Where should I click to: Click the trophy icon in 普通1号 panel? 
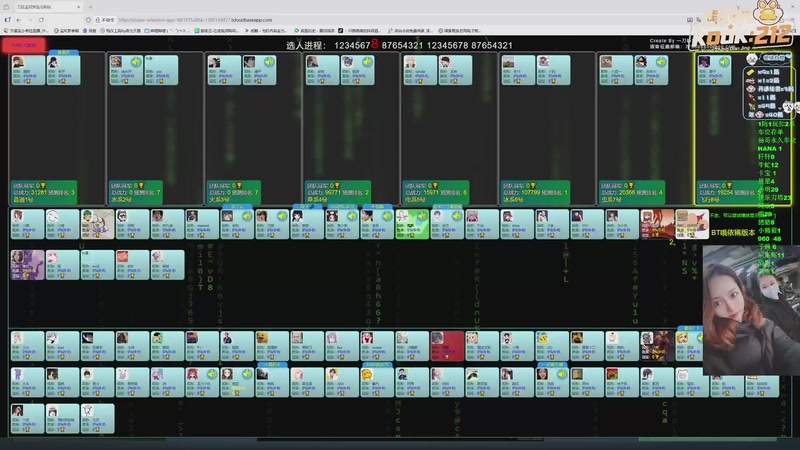pyautogui.click(x=43, y=186)
